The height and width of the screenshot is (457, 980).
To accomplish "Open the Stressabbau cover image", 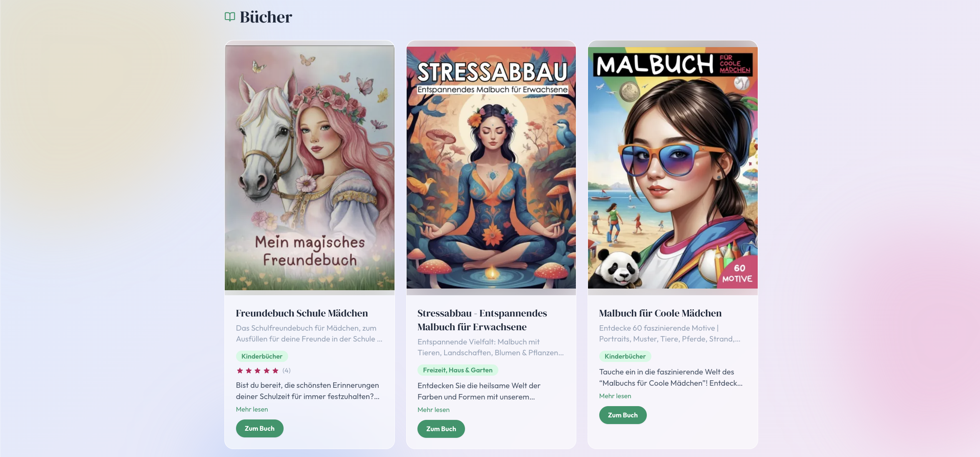I will point(491,168).
